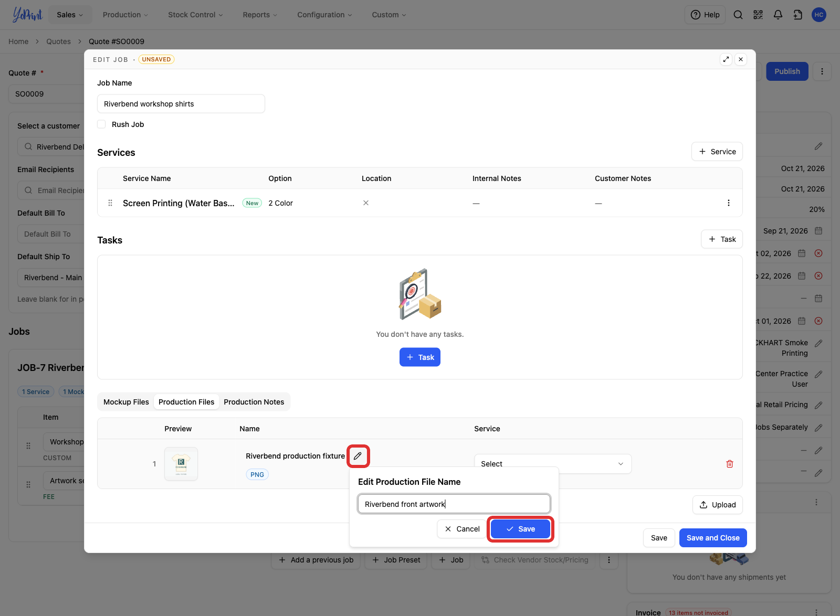Click the PNG file type tag
Viewport: 840px width, 616px height.
click(x=257, y=474)
